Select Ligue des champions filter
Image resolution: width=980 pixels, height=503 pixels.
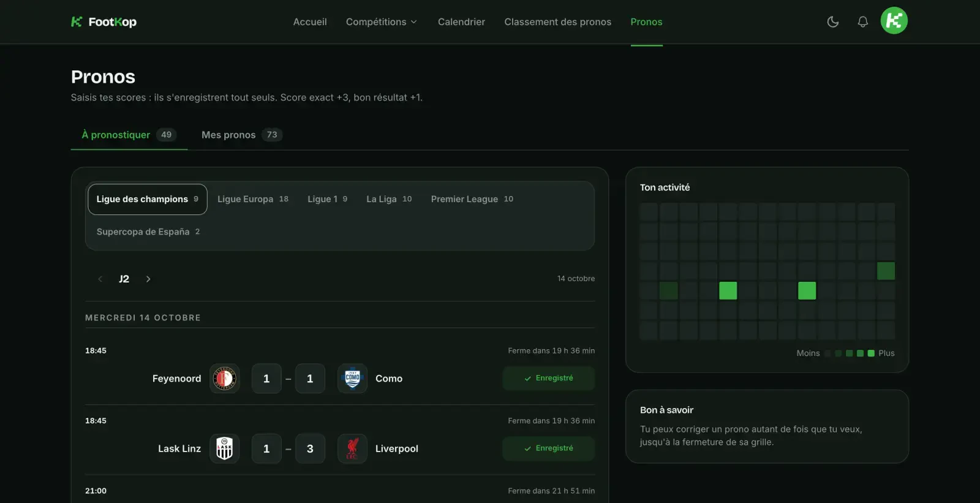pyautogui.click(x=148, y=199)
